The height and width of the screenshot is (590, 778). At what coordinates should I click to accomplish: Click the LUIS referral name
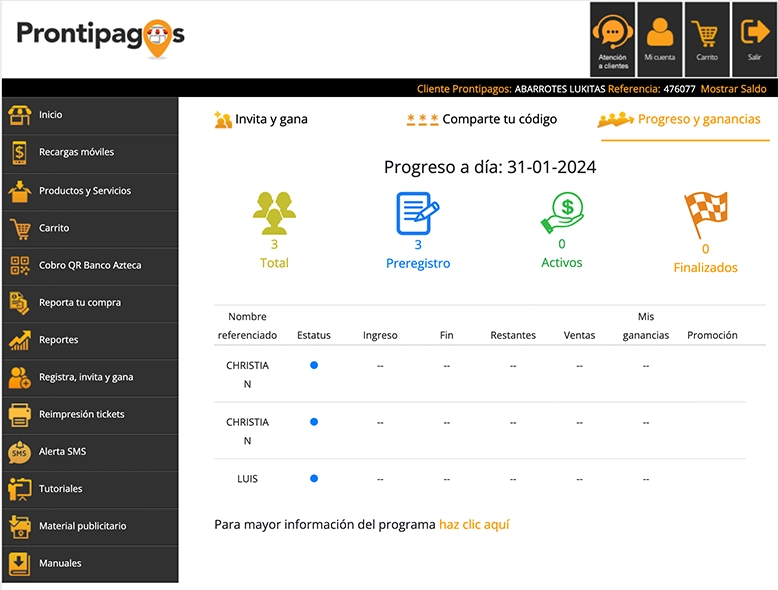(248, 479)
